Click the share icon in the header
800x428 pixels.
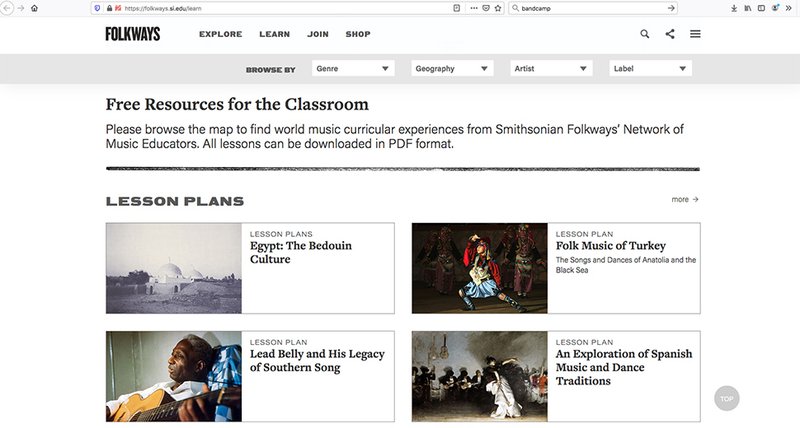[x=670, y=34]
